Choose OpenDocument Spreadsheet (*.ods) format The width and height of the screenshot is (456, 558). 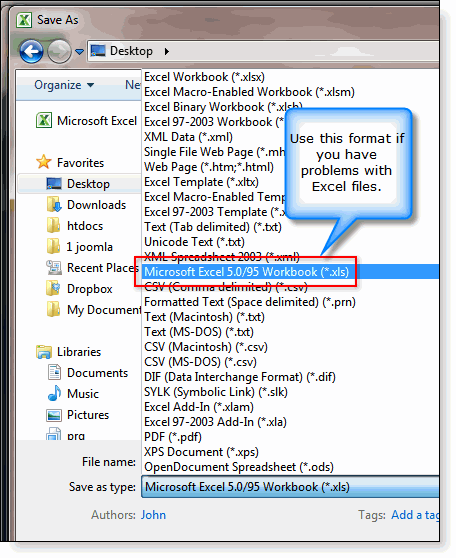[x=239, y=467]
